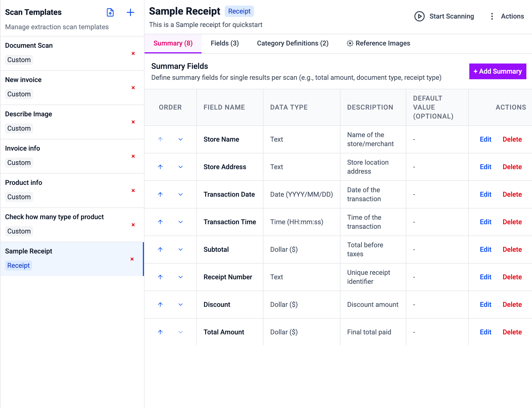Click the + Add Summary button

click(497, 71)
